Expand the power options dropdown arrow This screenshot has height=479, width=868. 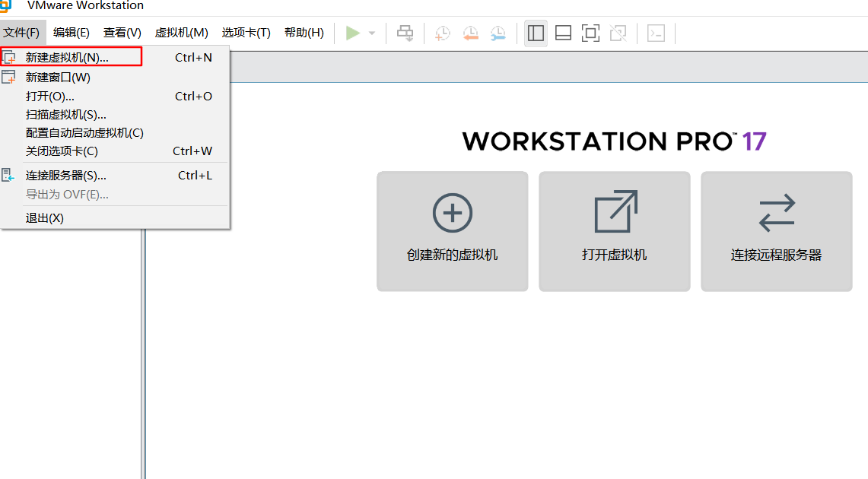(372, 33)
